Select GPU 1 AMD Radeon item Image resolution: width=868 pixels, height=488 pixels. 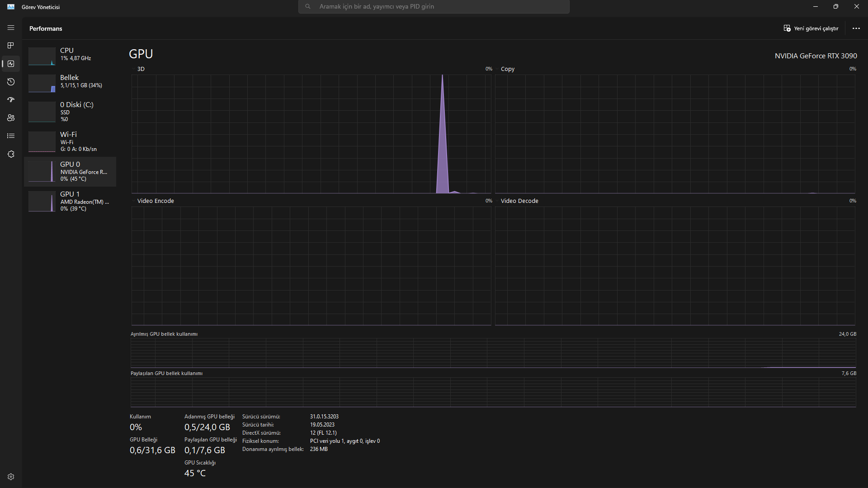pos(70,201)
